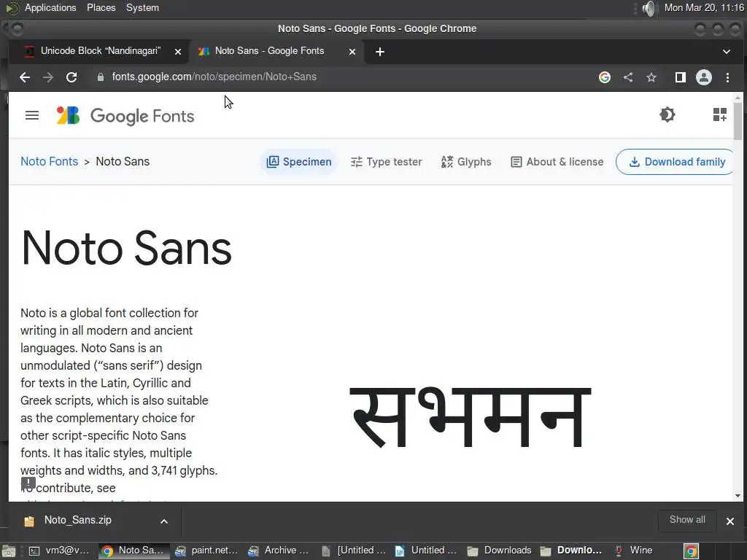Switch to paint.net taskbar item
Screen dimensions: 747x560
206,551
